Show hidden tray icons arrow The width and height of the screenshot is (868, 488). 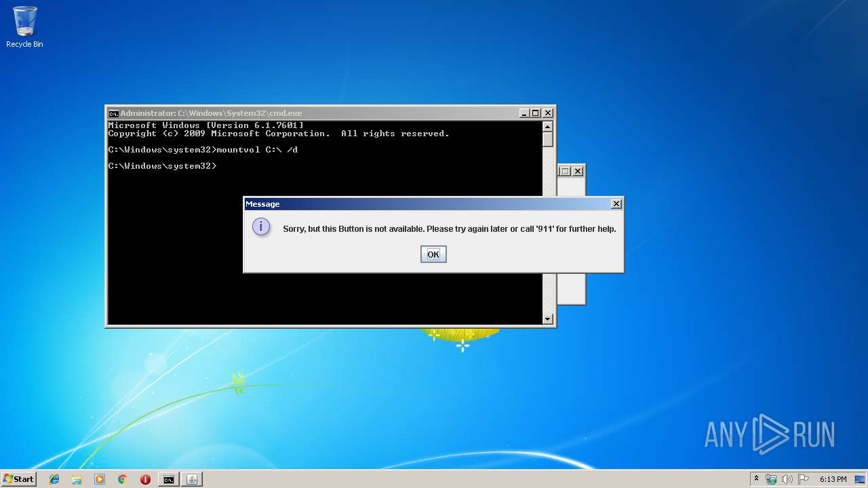click(756, 479)
